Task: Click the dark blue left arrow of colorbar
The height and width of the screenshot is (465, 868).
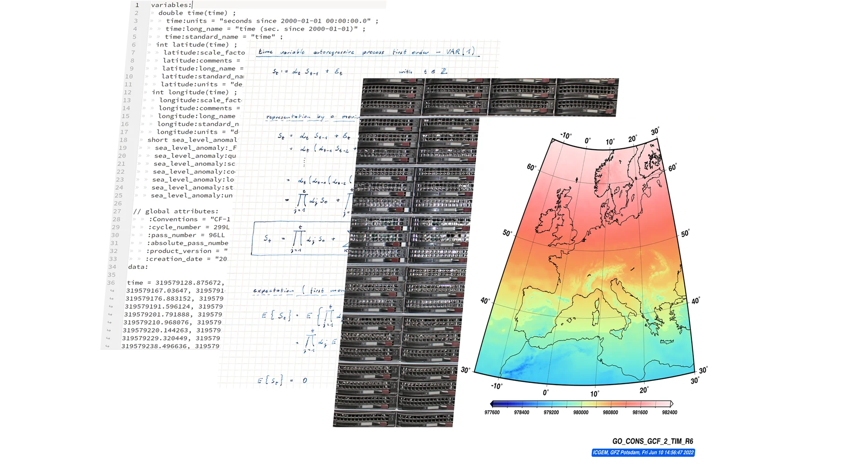Action: click(493, 404)
